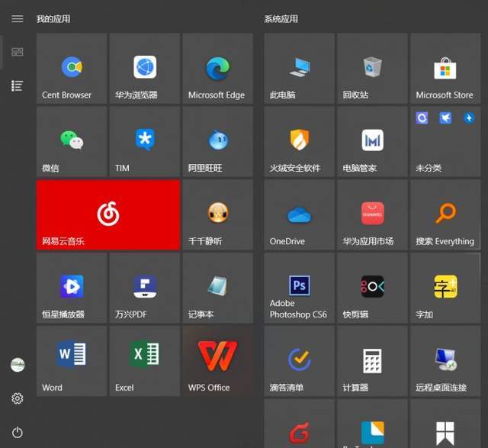This screenshot has width=488, height=448.
Task: Open the 滴答清单 tile
Action: pyautogui.click(x=300, y=362)
